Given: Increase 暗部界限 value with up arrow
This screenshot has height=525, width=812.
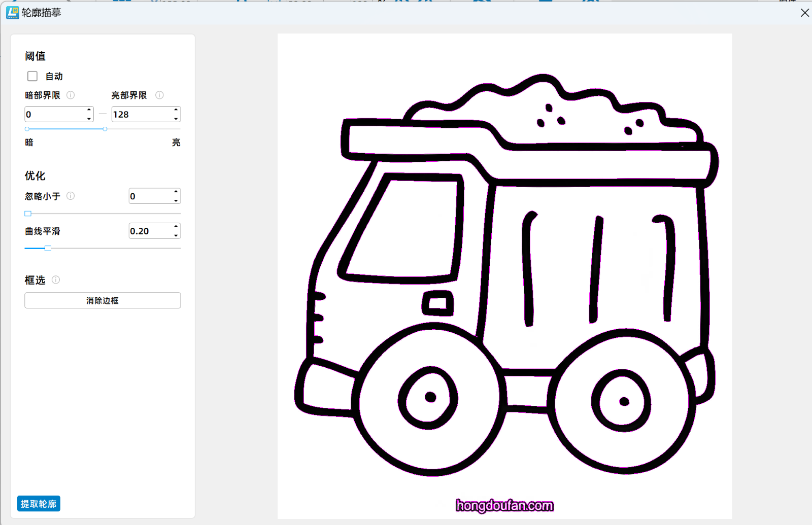Looking at the screenshot, I should (89, 110).
